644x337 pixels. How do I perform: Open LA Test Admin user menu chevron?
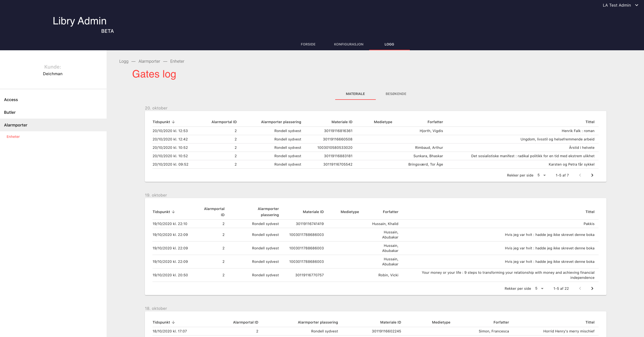coord(637,5)
